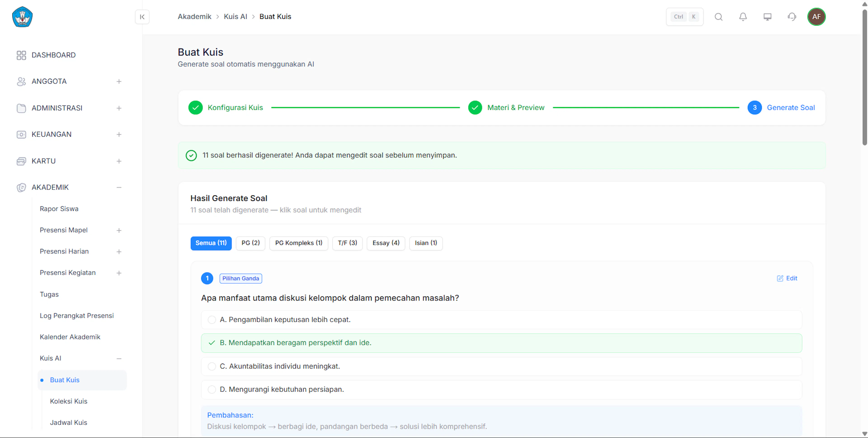Open Kalender Akademik
The width and height of the screenshot is (868, 438).
(70, 337)
